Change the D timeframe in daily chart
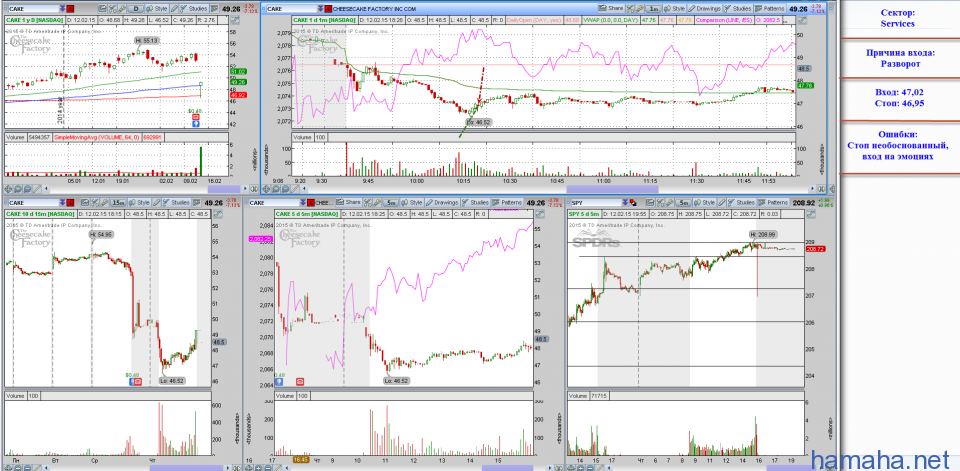This screenshot has width=960, height=471. (135, 9)
